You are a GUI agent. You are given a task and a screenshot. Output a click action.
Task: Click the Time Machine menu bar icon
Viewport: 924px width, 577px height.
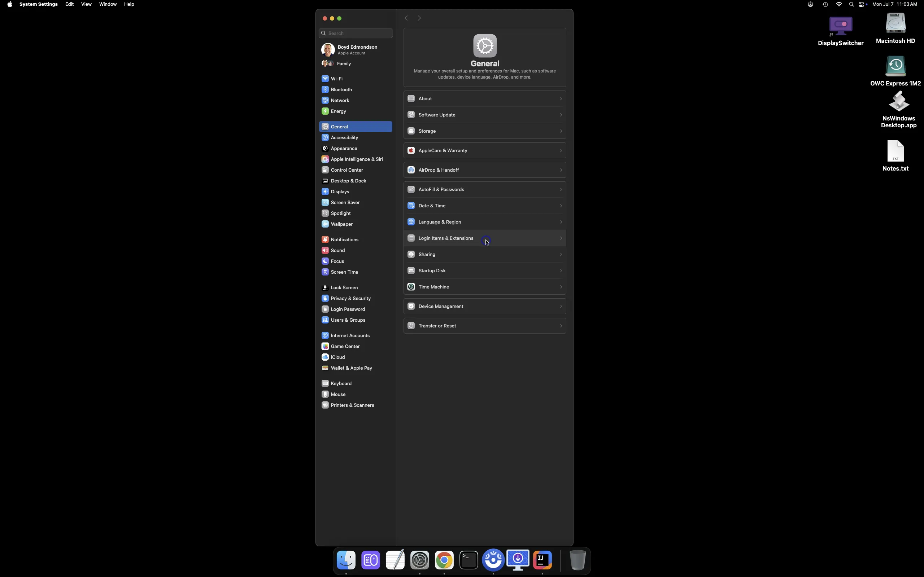(x=825, y=5)
